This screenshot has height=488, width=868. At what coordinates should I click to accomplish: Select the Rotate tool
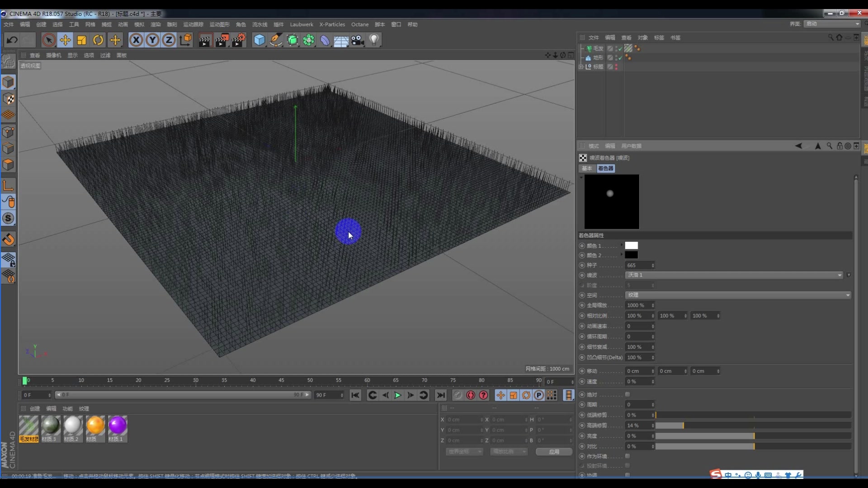click(98, 40)
